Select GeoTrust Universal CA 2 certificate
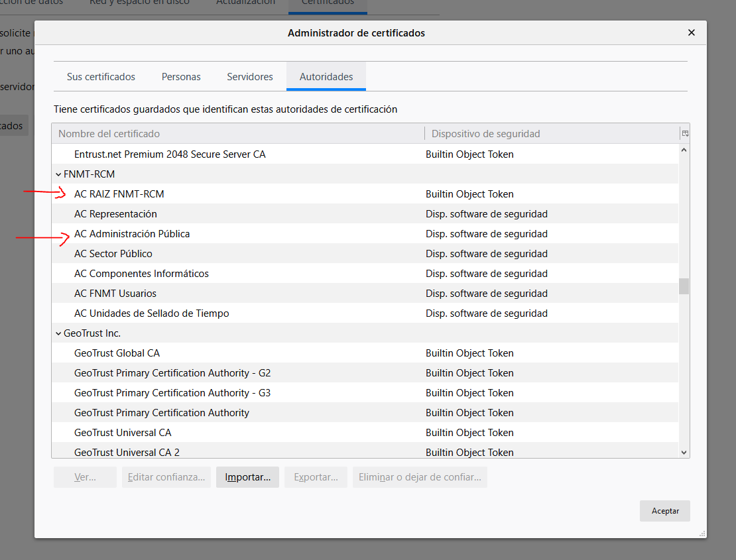 [x=365, y=451]
